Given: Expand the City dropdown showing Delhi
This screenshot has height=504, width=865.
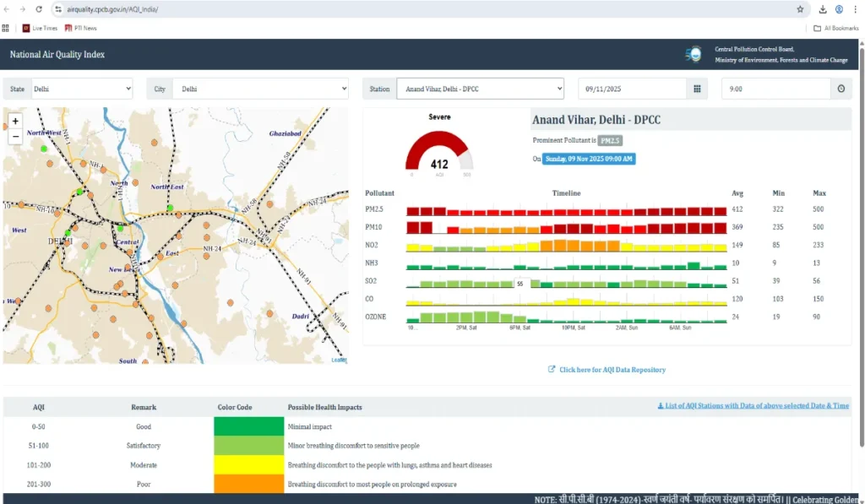Looking at the screenshot, I should (x=259, y=89).
